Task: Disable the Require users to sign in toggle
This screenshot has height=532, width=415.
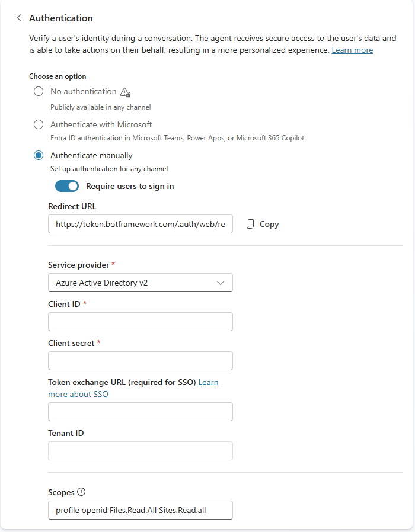Action: pos(66,186)
